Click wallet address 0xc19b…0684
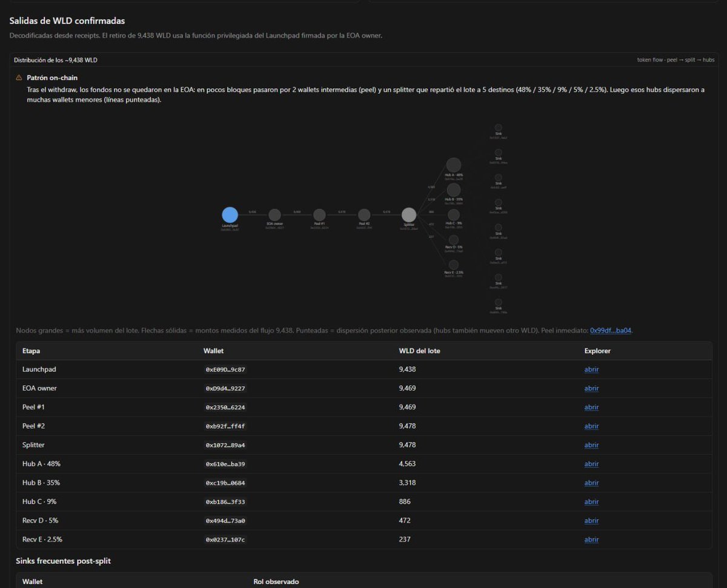 point(225,483)
